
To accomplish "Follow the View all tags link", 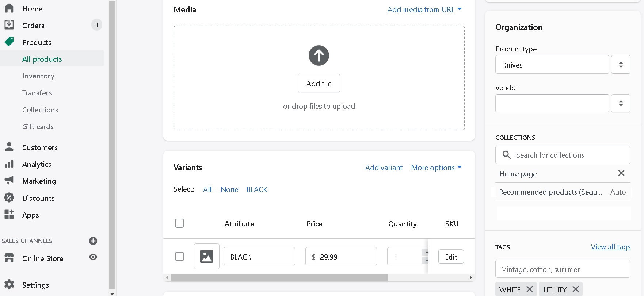I will point(610,247).
